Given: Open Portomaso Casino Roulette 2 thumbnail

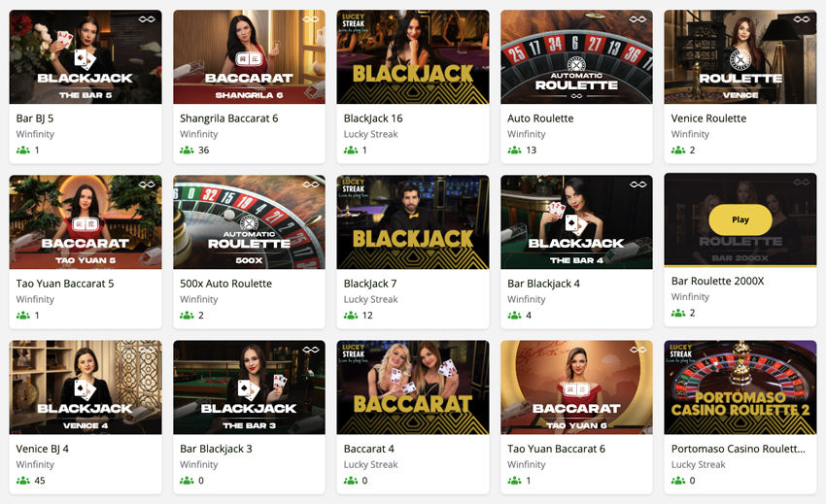Looking at the screenshot, I should click(x=740, y=387).
